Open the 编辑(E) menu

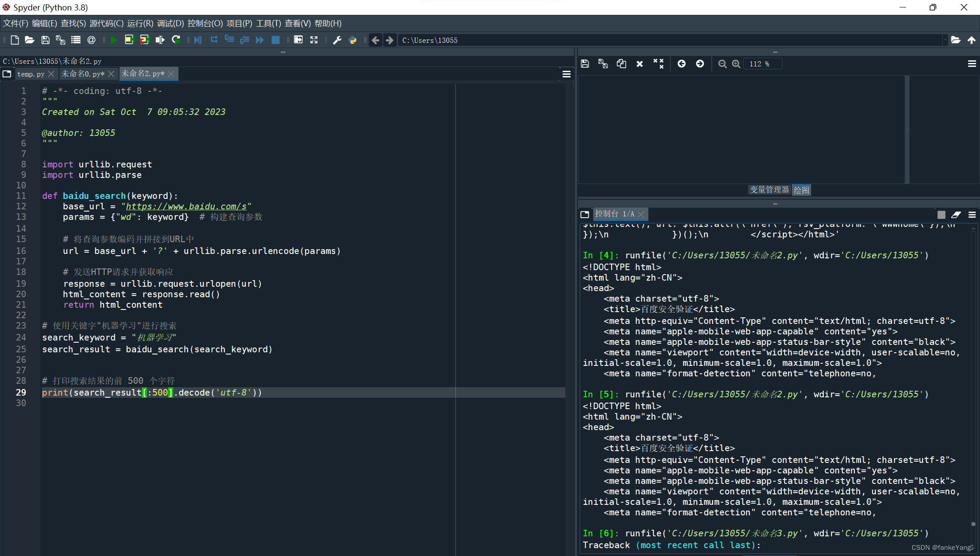[45, 24]
